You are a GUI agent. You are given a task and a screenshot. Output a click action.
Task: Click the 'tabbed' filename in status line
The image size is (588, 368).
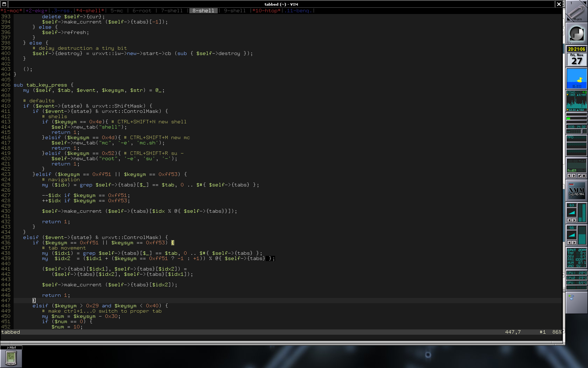tap(10, 332)
